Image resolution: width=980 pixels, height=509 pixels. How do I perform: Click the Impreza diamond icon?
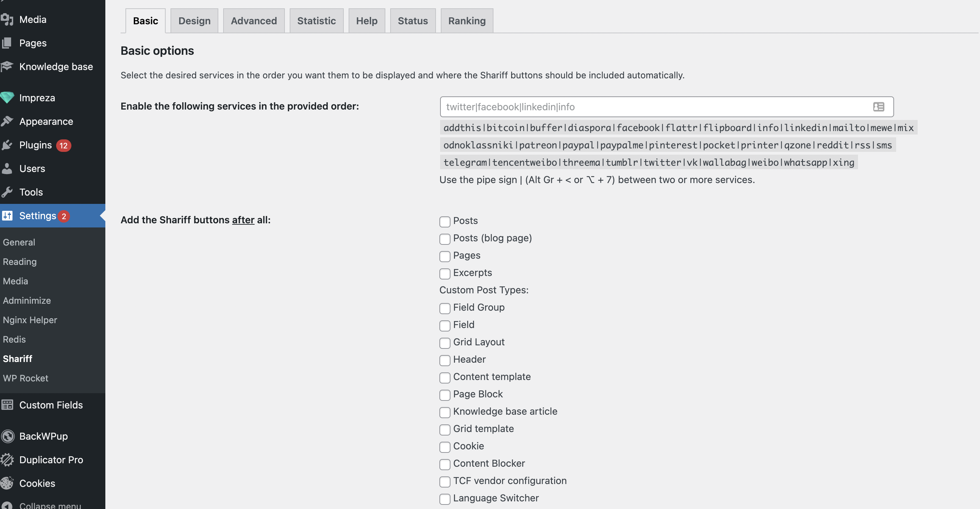tap(7, 98)
